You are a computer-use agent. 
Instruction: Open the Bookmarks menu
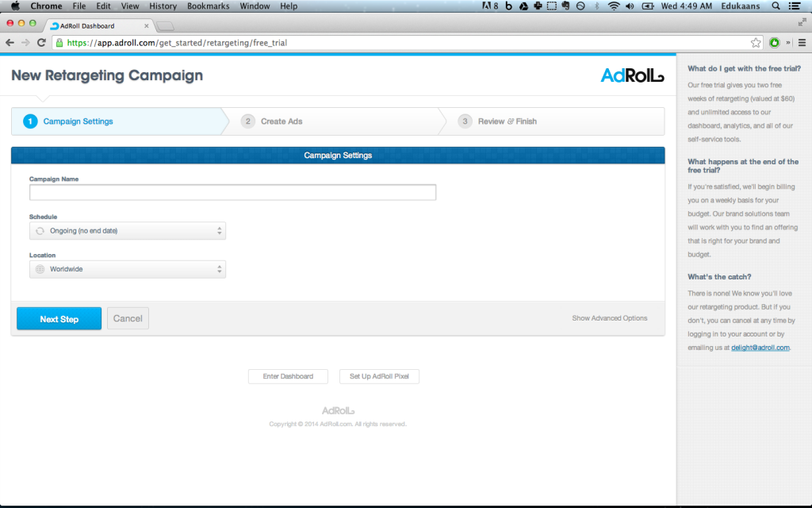[x=209, y=6]
